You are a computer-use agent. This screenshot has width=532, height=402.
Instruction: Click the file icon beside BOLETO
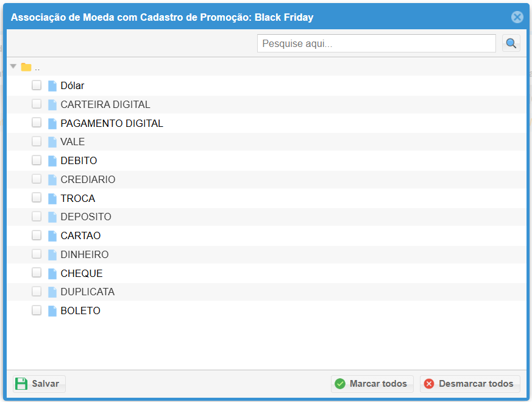(x=52, y=310)
